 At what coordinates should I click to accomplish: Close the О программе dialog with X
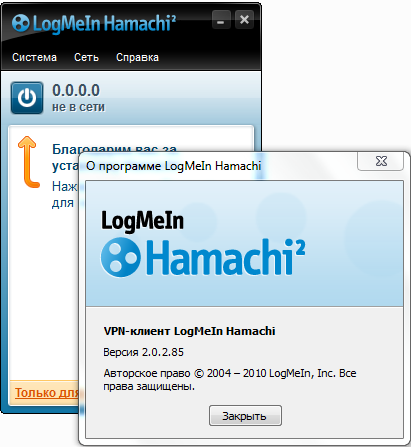pos(381,161)
